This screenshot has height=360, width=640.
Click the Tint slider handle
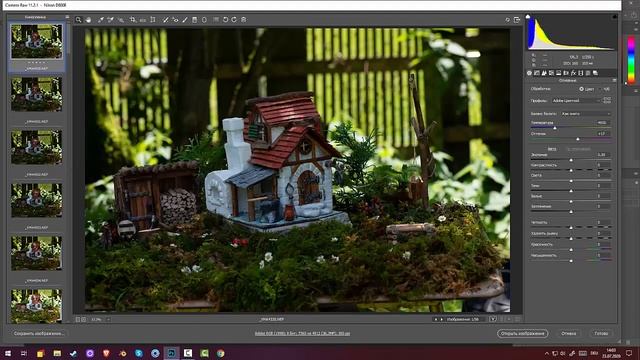(x=578, y=139)
